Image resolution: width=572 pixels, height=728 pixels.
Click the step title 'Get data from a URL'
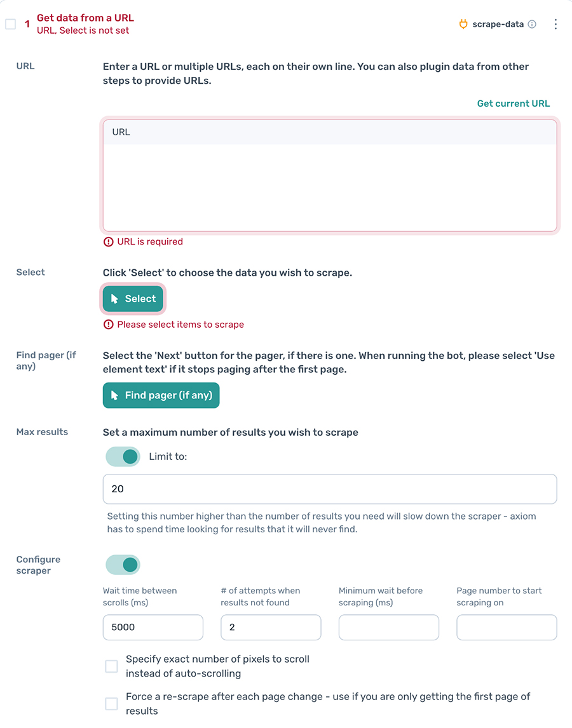coord(85,18)
